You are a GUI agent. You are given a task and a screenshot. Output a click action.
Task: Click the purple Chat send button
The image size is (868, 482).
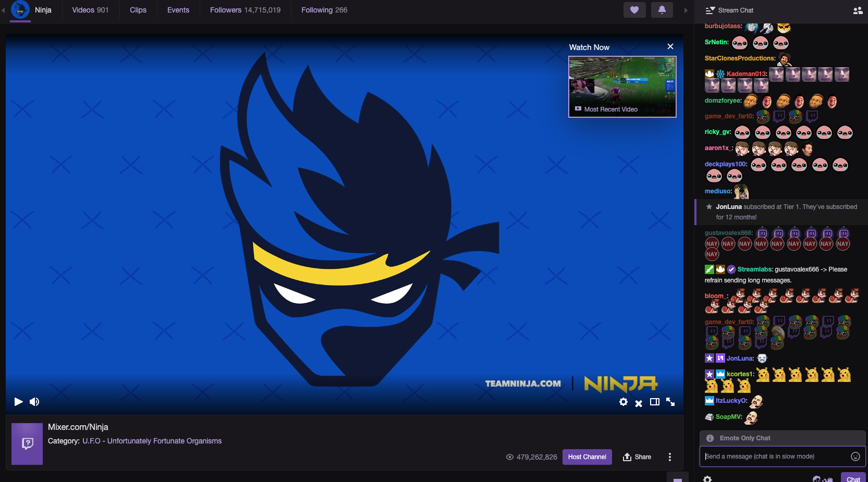coord(853,478)
